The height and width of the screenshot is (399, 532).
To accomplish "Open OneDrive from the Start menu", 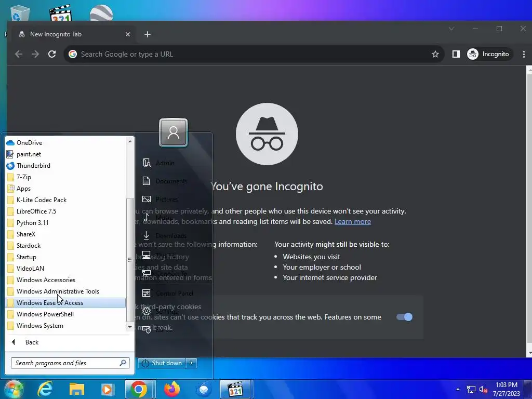I will [65, 143].
